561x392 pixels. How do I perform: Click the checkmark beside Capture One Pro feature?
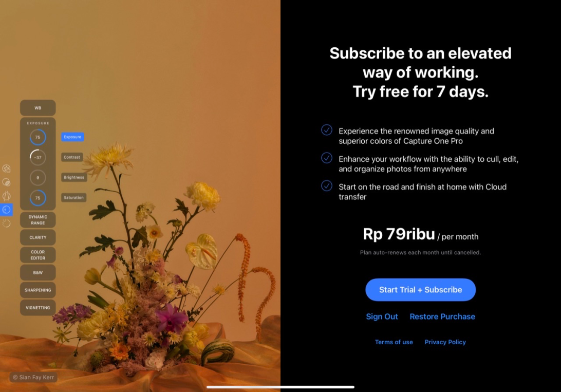coord(327,130)
